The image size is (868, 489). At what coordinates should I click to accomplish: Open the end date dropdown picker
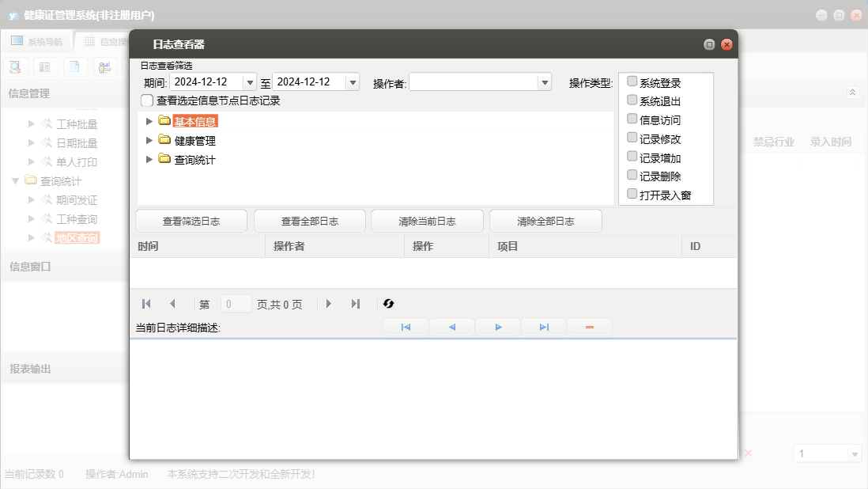click(x=353, y=82)
